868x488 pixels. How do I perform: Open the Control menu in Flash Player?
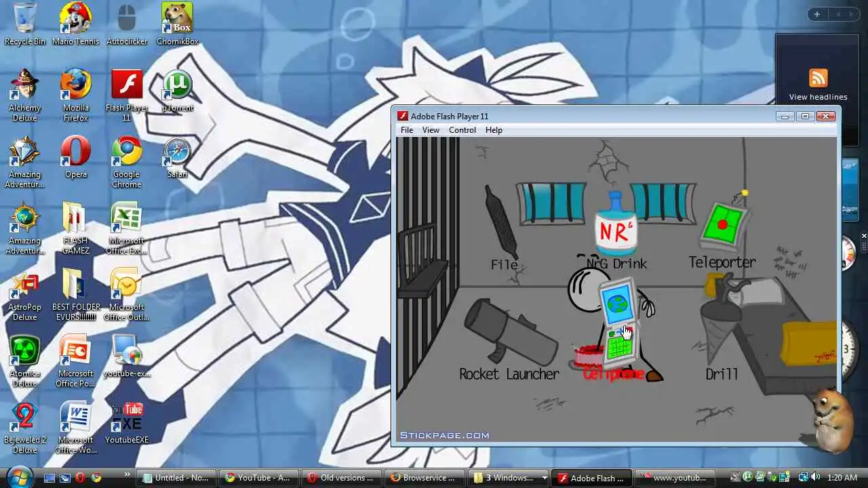[x=462, y=130]
